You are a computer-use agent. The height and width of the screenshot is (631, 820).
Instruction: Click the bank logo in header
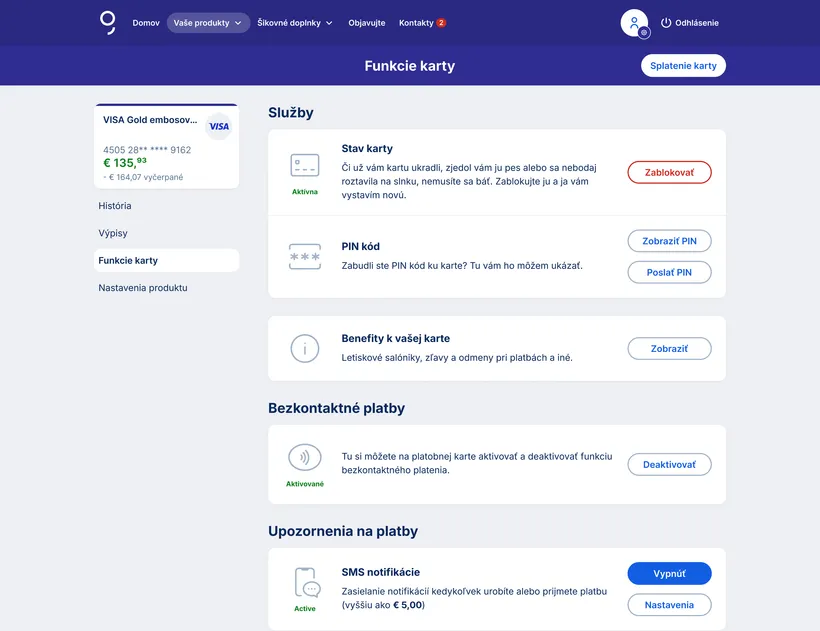click(108, 22)
